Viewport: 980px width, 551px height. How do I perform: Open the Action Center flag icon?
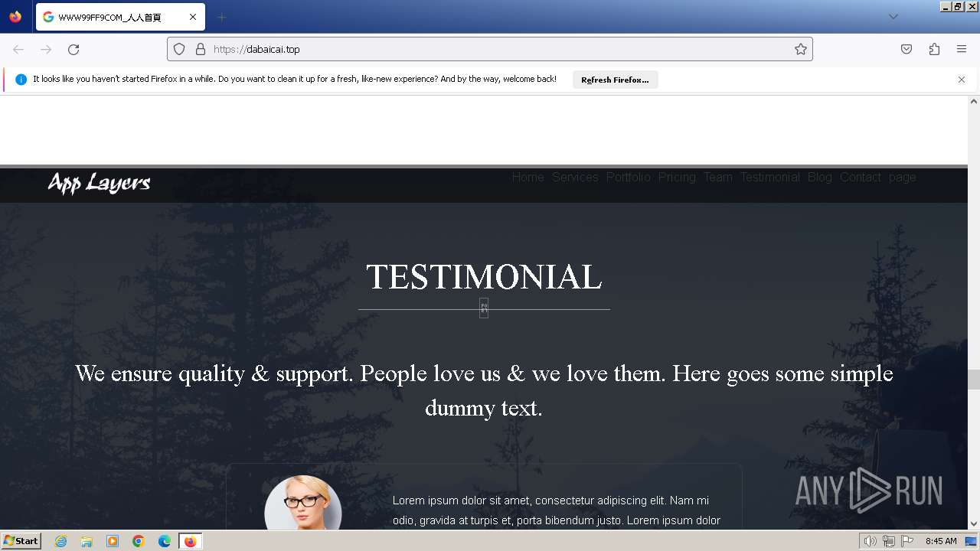907,541
